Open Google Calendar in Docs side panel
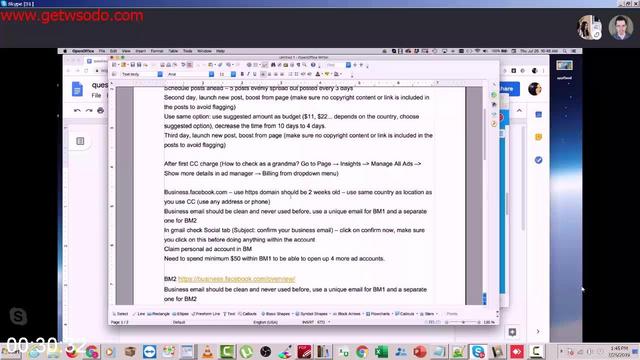The height and width of the screenshot is (360, 640). coord(538,115)
